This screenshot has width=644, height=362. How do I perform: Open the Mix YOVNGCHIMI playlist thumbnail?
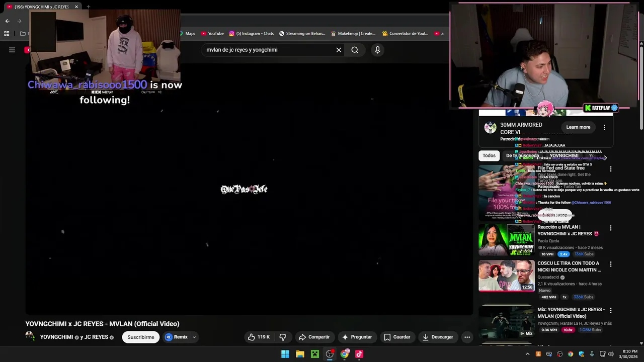pyautogui.click(x=507, y=322)
